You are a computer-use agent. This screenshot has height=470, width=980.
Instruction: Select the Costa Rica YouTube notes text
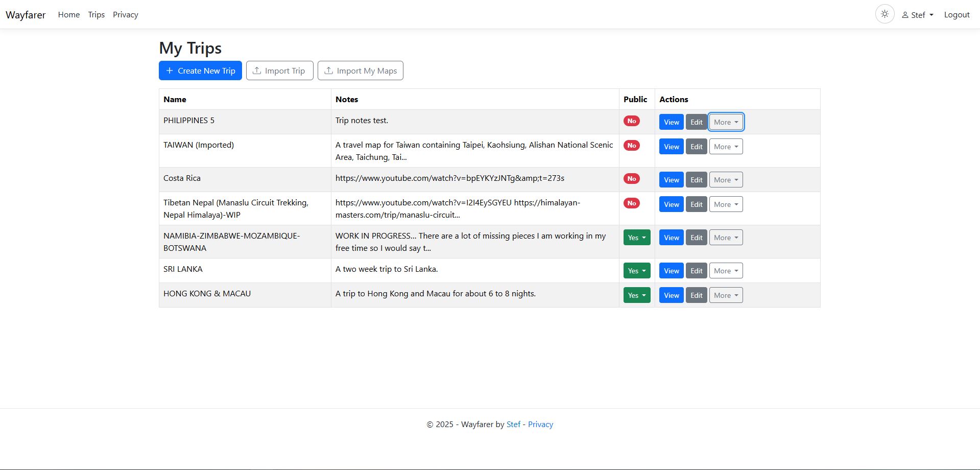[450, 178]
